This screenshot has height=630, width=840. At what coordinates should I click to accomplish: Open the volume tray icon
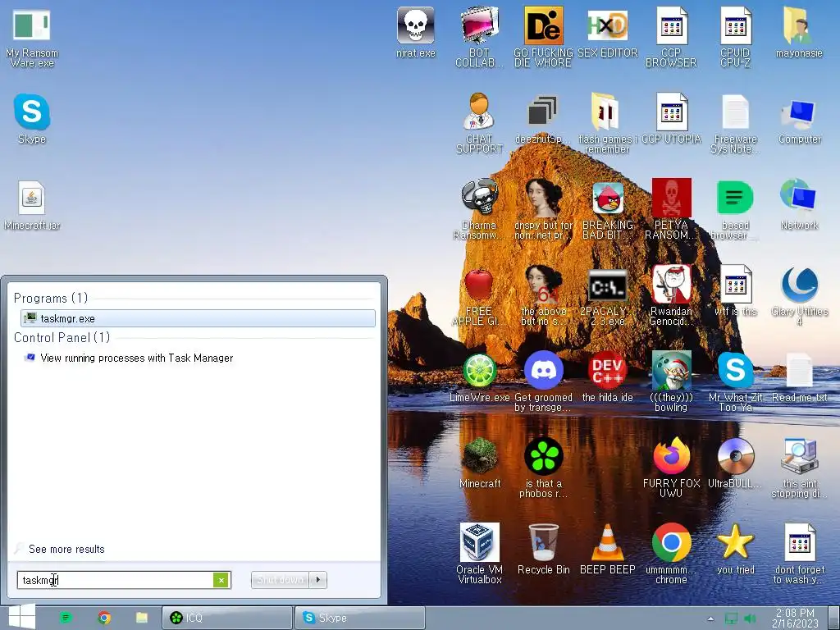(x=750, y=619)
